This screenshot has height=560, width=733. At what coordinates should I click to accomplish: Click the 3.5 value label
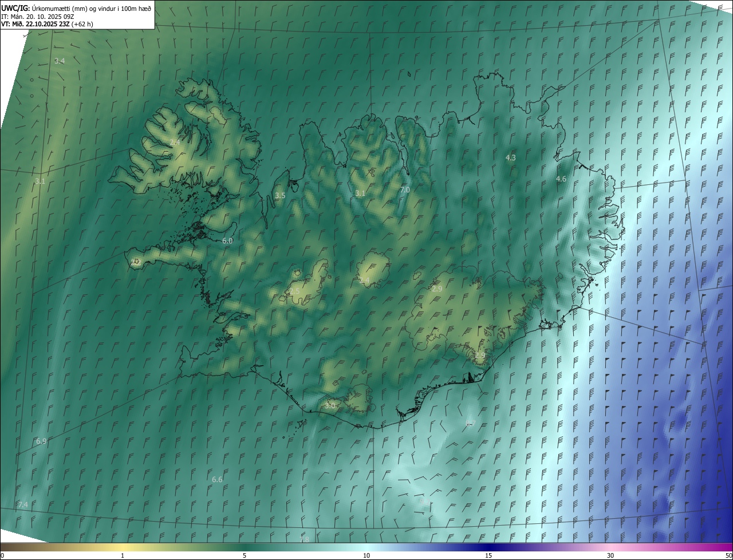click(280, 195)
